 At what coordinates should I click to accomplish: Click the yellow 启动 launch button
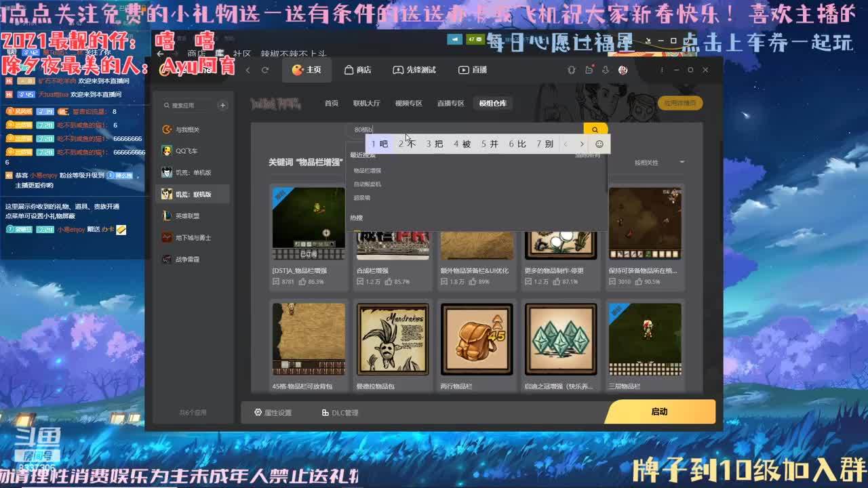tap(660, 411)
